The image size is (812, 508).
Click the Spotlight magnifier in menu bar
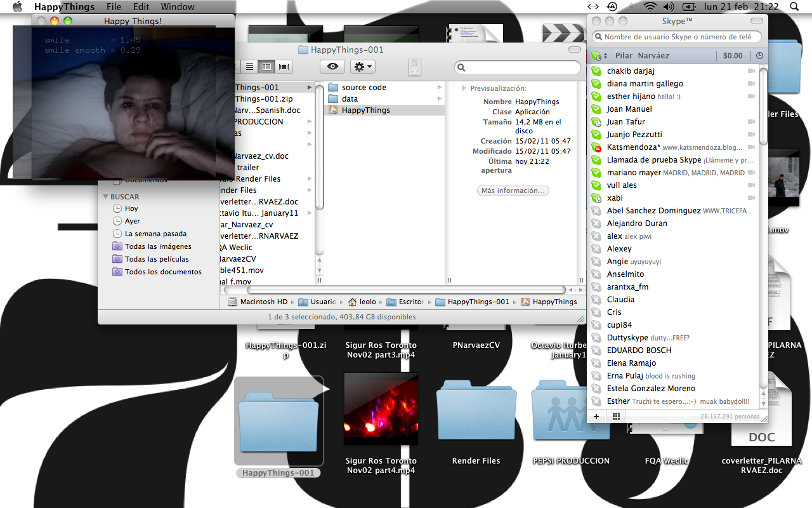(x=794, y=7)
